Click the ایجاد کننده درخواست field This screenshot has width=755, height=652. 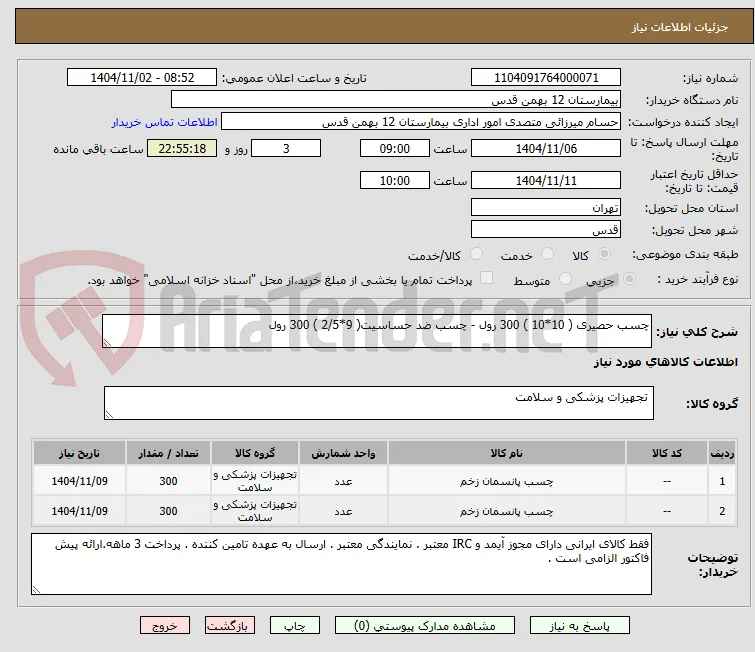click(421, 122)
